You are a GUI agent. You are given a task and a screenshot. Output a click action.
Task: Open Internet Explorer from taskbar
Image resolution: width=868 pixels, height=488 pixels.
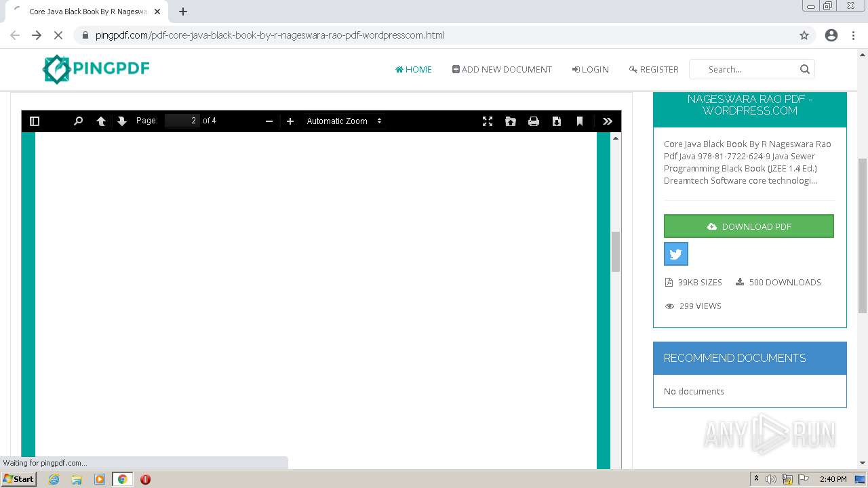tap(54, 479)
